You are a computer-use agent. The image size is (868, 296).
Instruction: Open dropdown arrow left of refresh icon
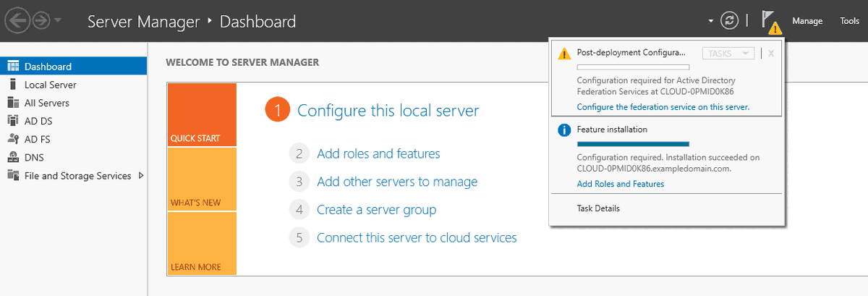711,22
